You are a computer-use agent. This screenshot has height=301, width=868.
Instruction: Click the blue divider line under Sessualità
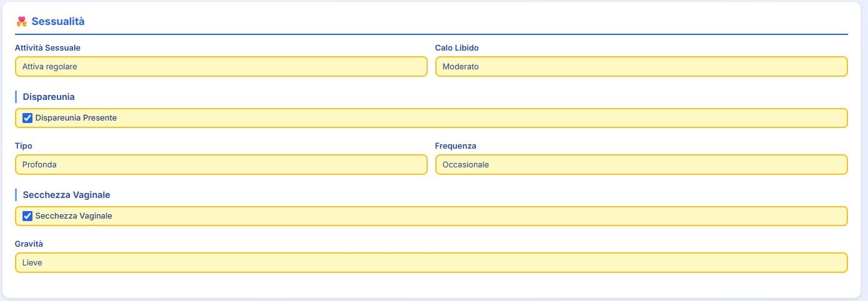pyautogui.click(x=431, y=34)
